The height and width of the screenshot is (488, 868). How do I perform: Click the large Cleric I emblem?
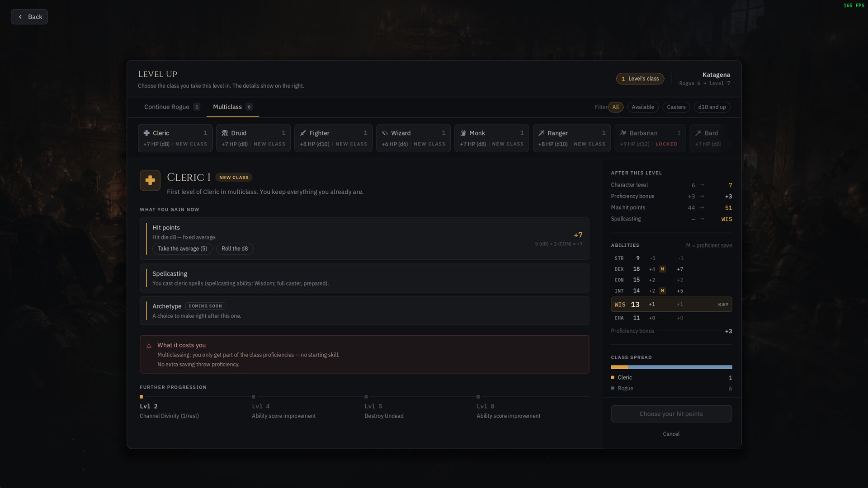click(x=150, y=180)
